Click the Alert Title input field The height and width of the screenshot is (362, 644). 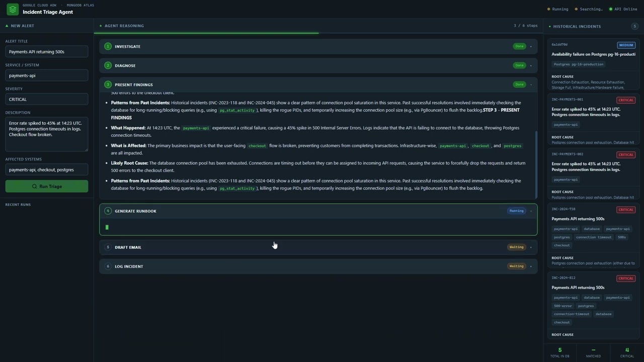coord(47,51)
